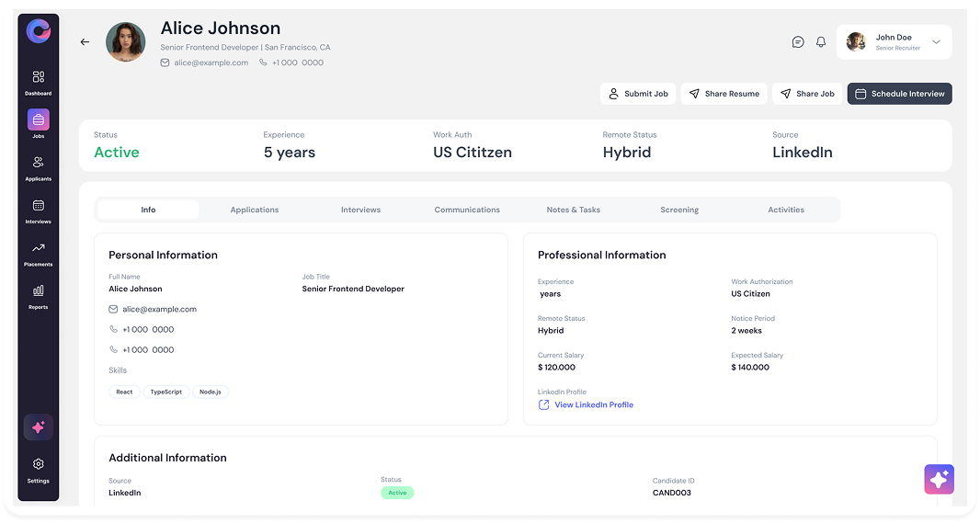980x523 pixels.
Task: Open the Settings gear icon
Action: click(38, 464)
